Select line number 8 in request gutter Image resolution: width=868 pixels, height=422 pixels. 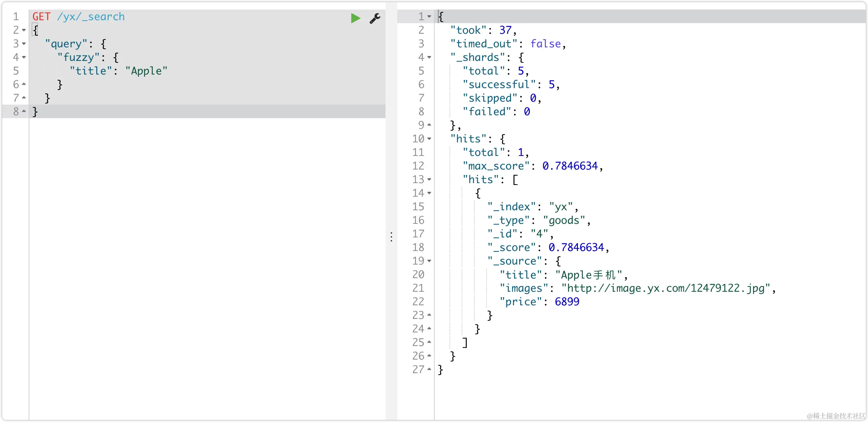pyautogui.click(x=16, y=112)
